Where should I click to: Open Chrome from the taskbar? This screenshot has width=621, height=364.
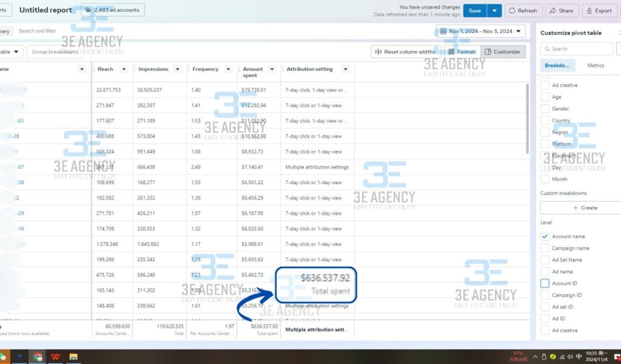(x=38, y=357)
